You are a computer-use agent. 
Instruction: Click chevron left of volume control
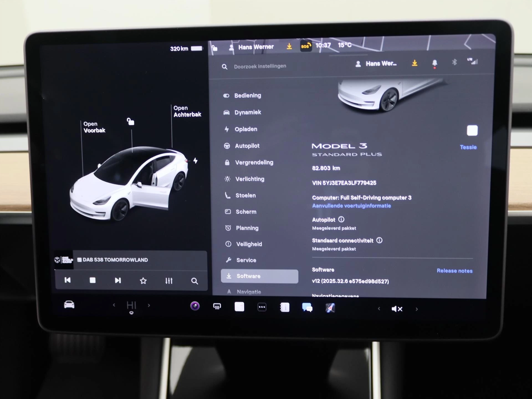click(x=379, y=309)
